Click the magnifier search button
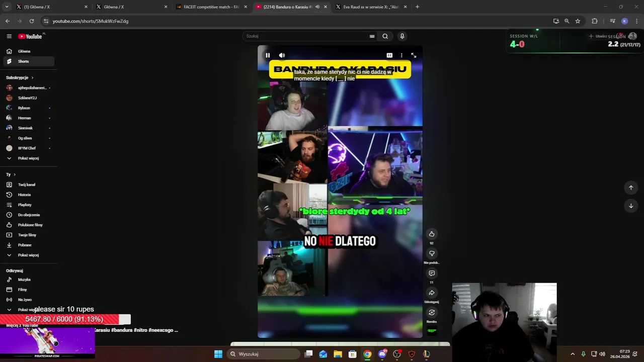The width and height of the screenshot is (644, 362). (385, 36)
